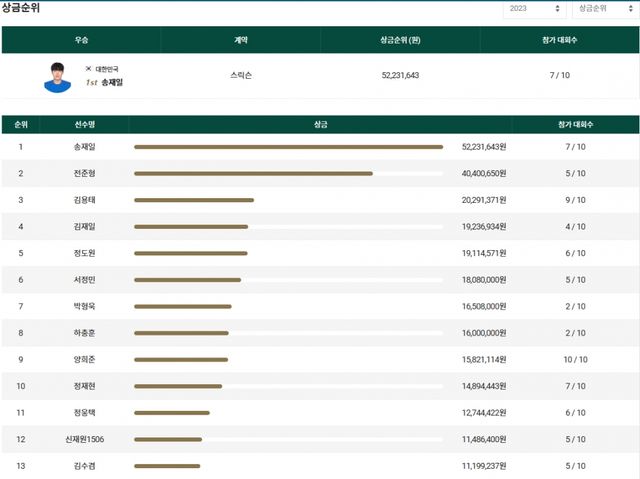The image size is (640, 479).
Task: Click the 참가 대회수 header in ranking table
Action: 575,125
